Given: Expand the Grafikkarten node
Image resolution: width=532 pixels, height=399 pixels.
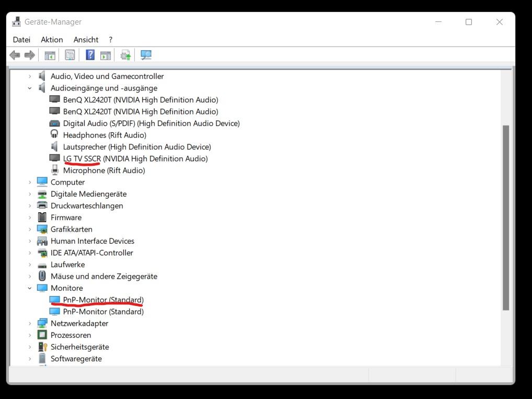Looking at the screenshot, I should click(x=30, y=230).
